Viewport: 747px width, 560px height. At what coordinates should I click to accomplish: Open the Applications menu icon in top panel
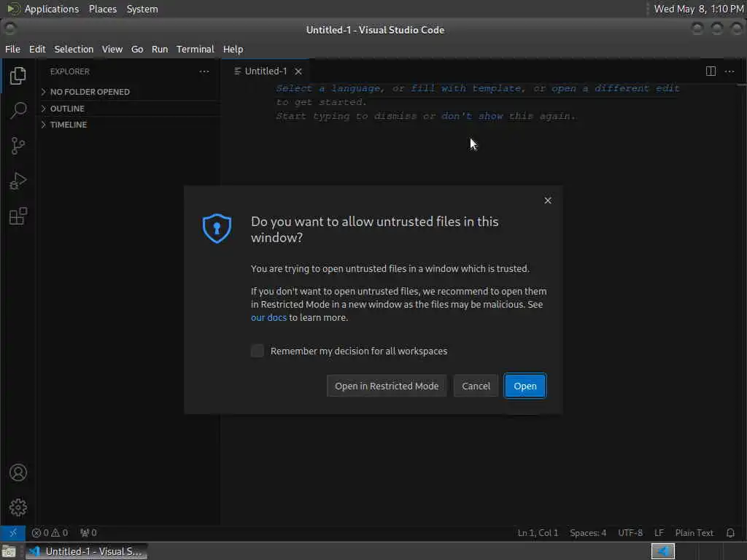(13, 9)
